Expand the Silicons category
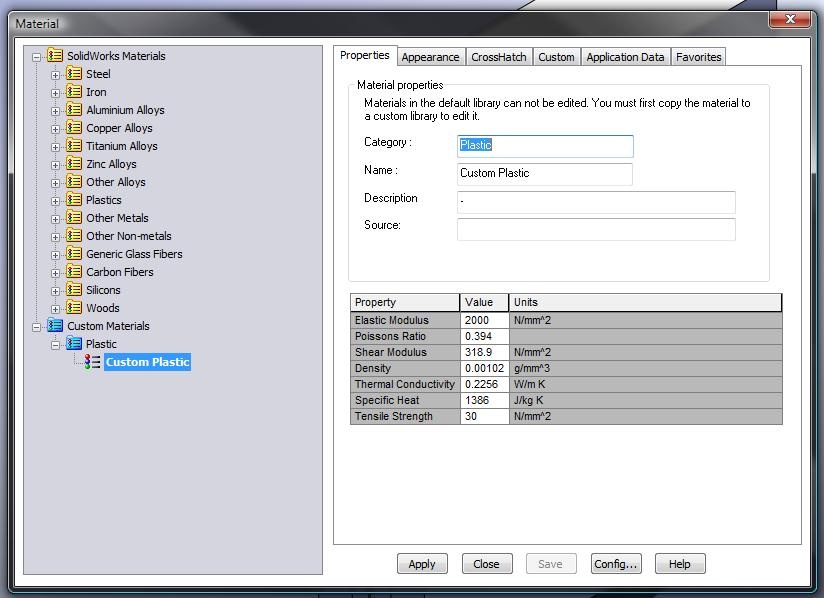Screen dimensions: 824x598 (x=55, y=291)
